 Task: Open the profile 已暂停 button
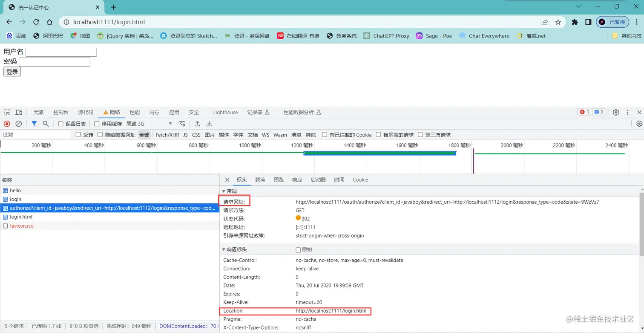(x=612, y=22)
